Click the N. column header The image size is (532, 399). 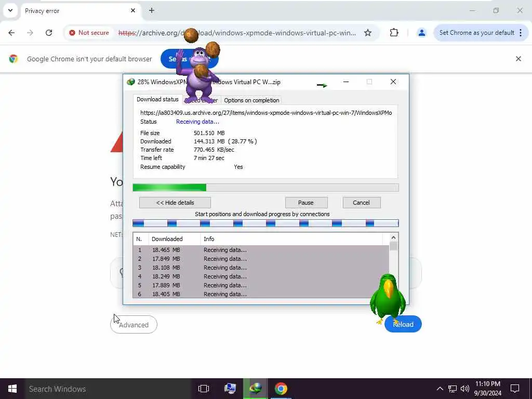coord(141,239)
